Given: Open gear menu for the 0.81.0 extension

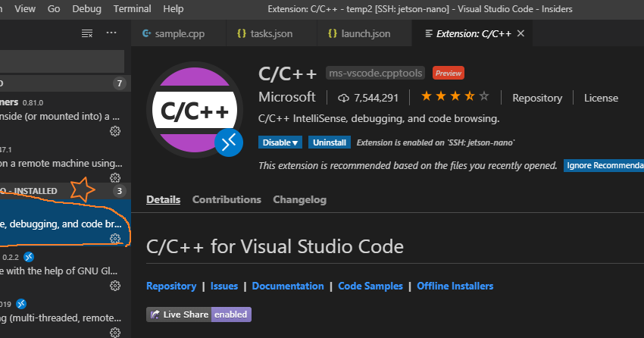Looking at the screenshot, I should (x=115, y=131).
